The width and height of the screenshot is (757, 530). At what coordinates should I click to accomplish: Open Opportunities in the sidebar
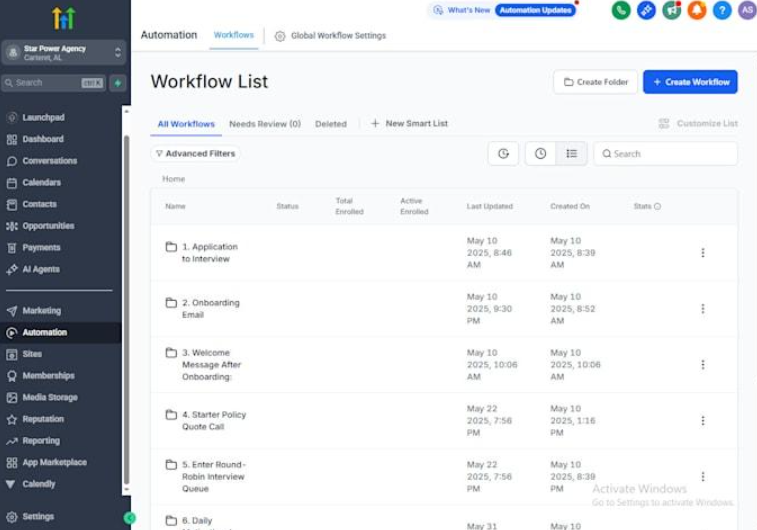48,226
